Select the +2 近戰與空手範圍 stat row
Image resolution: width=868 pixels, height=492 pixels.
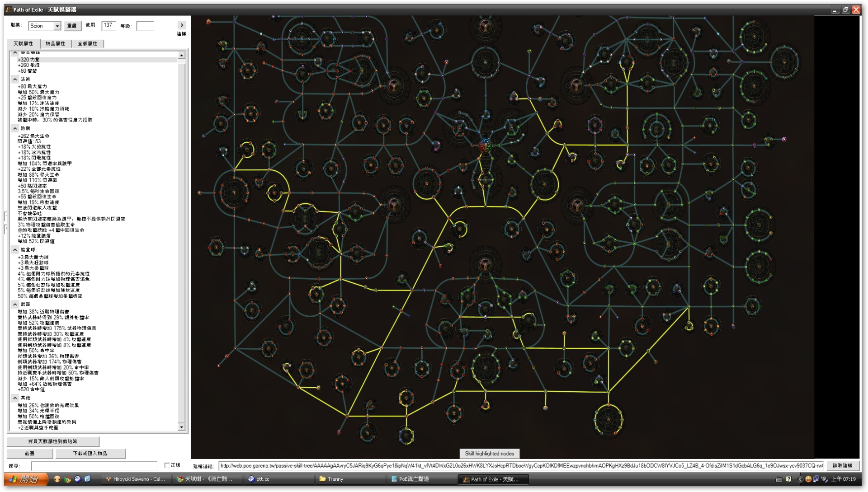coord(97,428)
